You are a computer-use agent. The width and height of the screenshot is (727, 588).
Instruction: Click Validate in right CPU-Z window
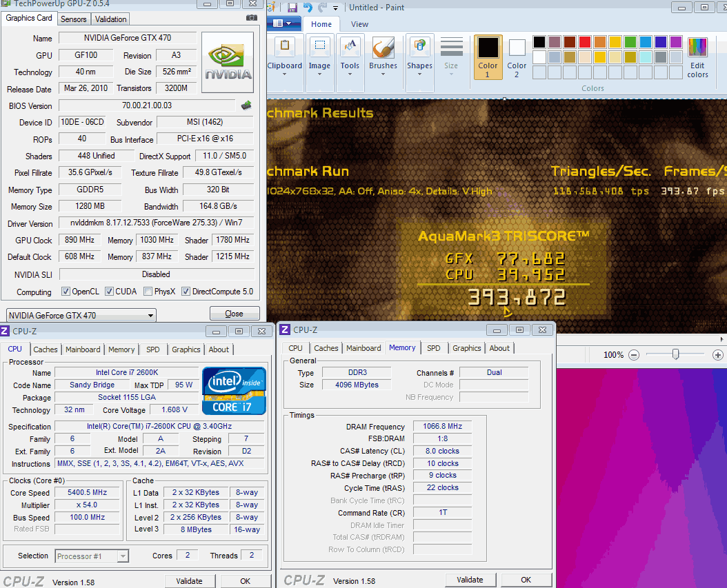(470, 580)
